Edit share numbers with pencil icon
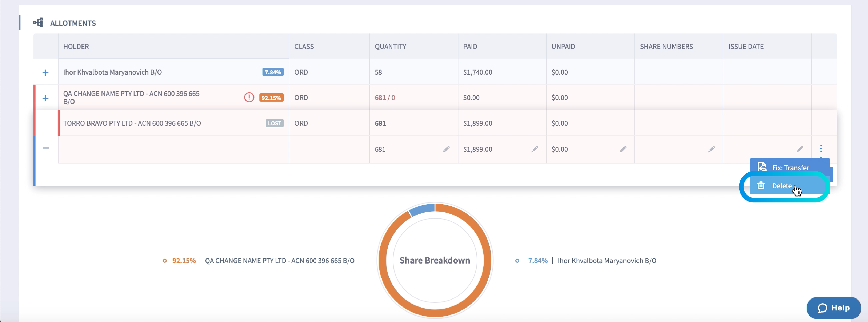Screen dimensions: 868x322 coord(712,149)
